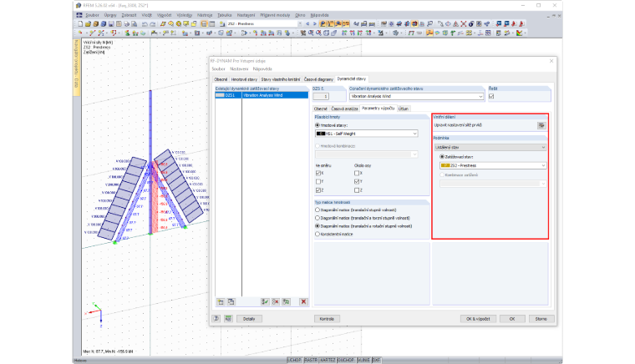
Task: Click the colored results palette icon at the toolbar end
Action: (519, 33)
